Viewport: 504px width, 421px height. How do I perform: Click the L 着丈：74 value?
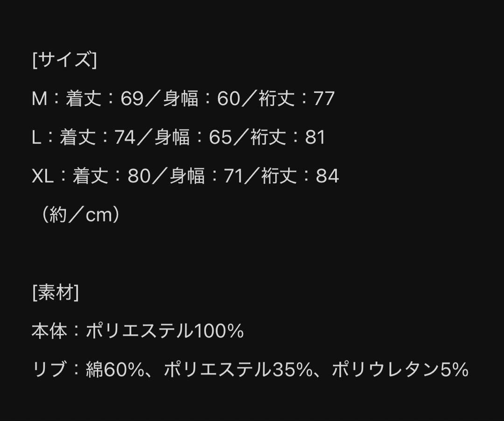point(98,137)
